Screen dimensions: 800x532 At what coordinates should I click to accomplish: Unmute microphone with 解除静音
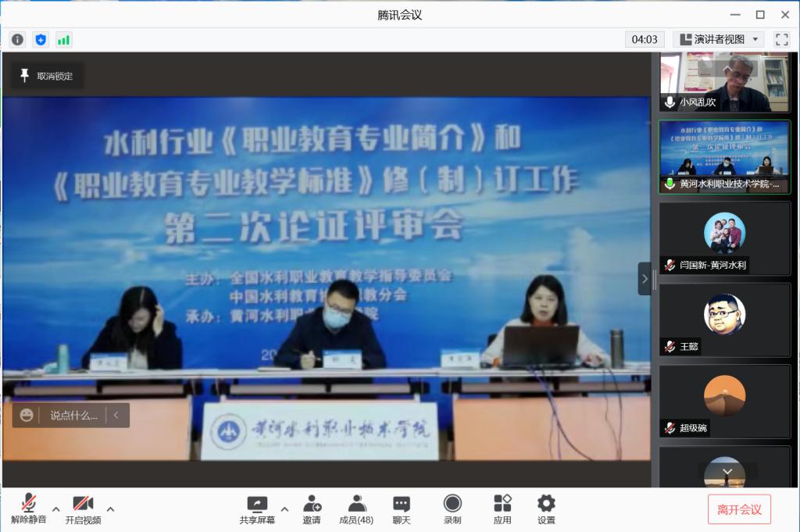click(29, 510)
